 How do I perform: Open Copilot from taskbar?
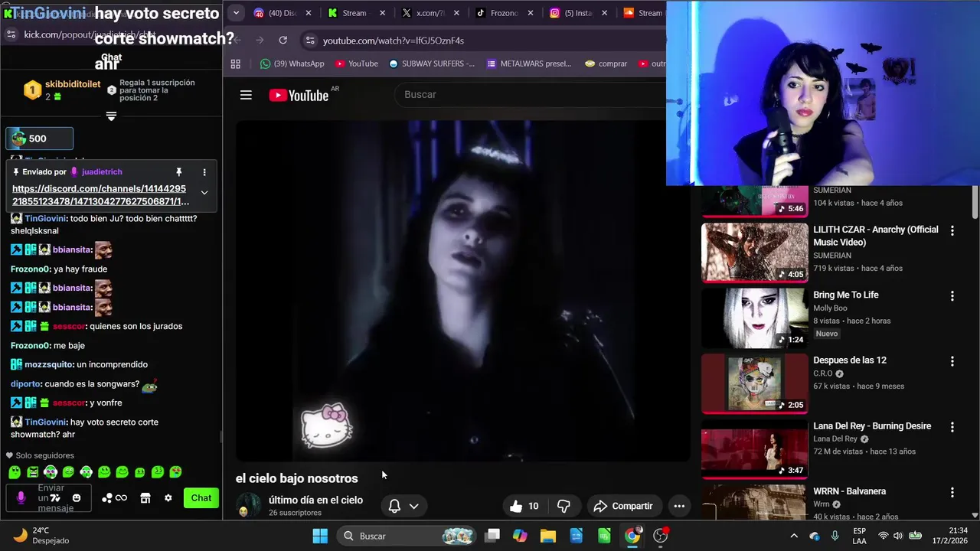click(520, 536)
